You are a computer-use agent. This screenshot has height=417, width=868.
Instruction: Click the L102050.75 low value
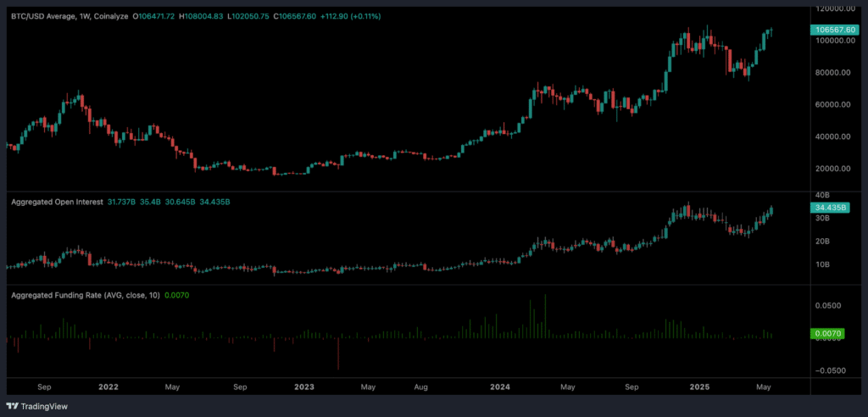(x=248, y=17)
